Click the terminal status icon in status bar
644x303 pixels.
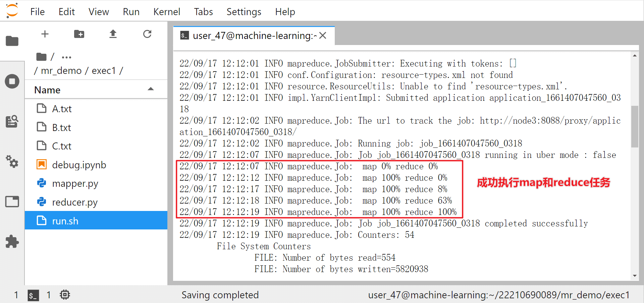[33, 295]
